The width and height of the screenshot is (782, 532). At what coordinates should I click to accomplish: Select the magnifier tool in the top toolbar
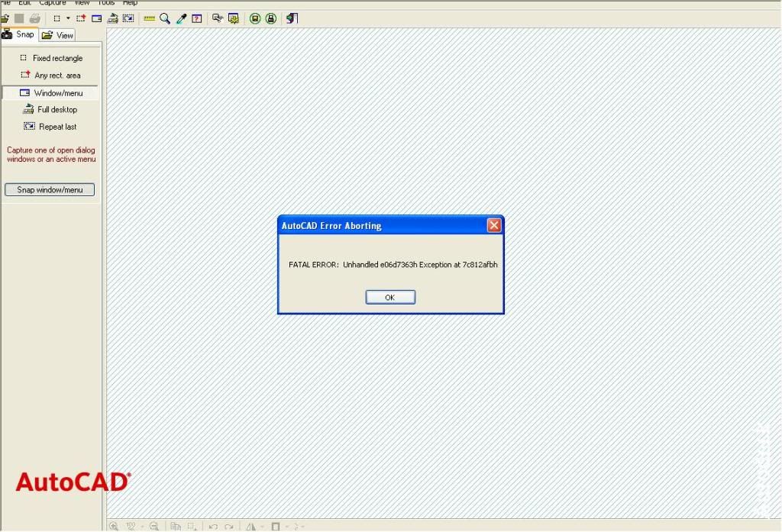pos(165,19)
